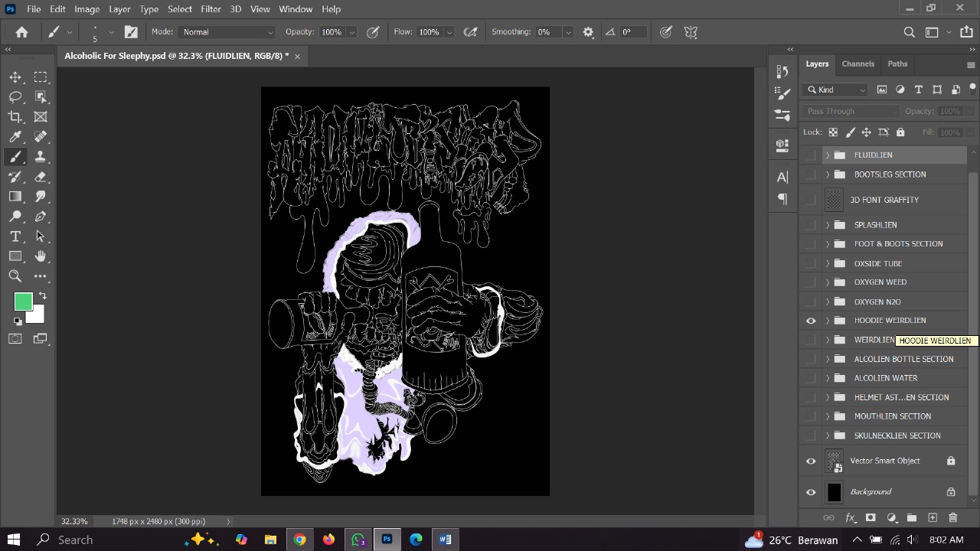Open the Filter menu
This screenshot has height=551, width=980.
pyautogui.click(x=211, y=9)
